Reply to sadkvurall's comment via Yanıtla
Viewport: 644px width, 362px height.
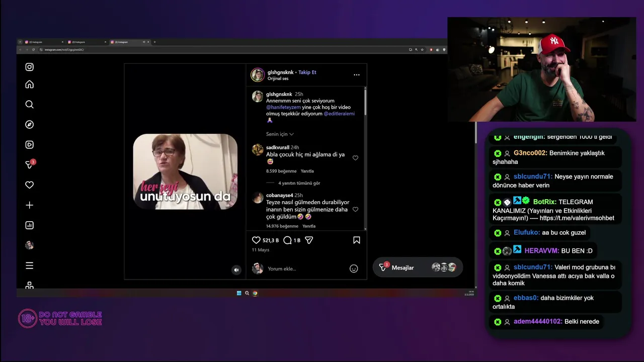coord(307,171)
